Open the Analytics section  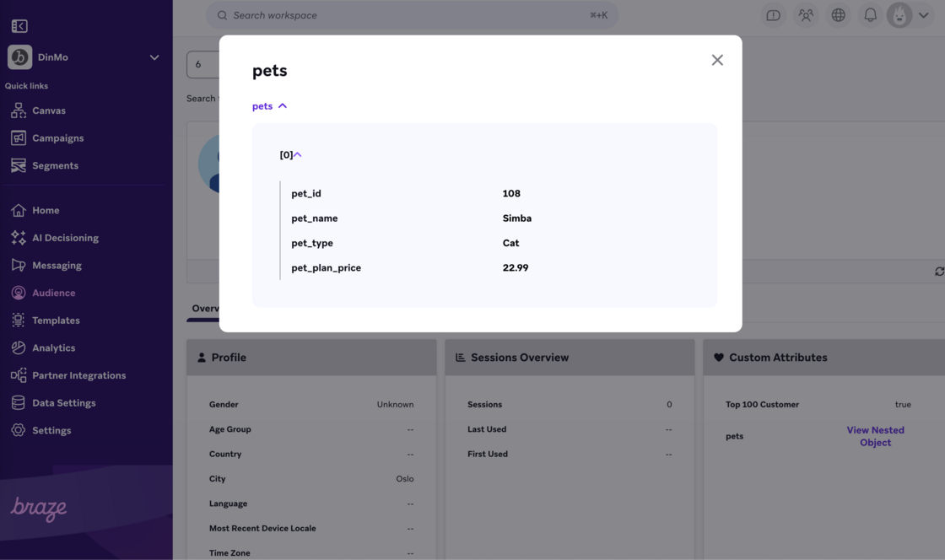pos(53,348)
